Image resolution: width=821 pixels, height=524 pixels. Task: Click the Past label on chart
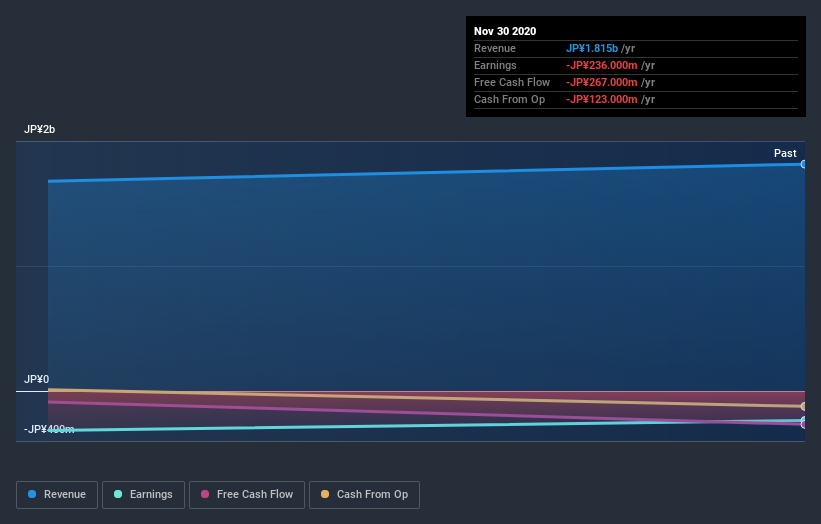785,153
